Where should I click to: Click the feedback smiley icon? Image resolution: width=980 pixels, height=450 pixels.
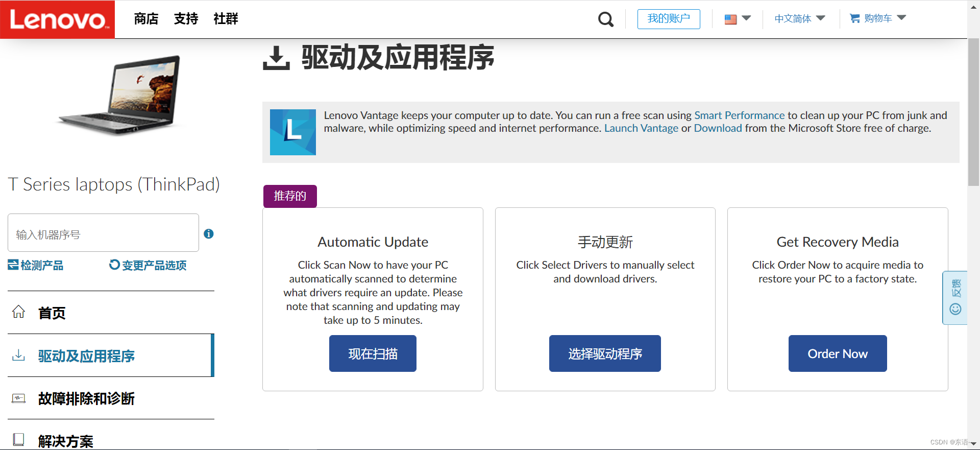[955, 309]
